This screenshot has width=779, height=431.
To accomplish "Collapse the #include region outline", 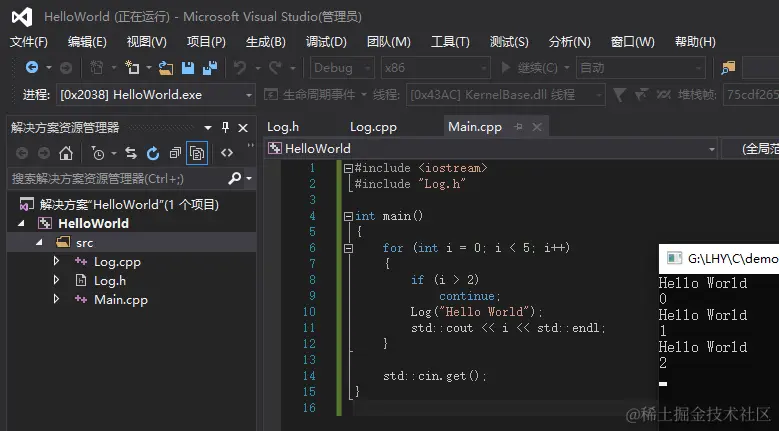I will (x=348, y=168).
